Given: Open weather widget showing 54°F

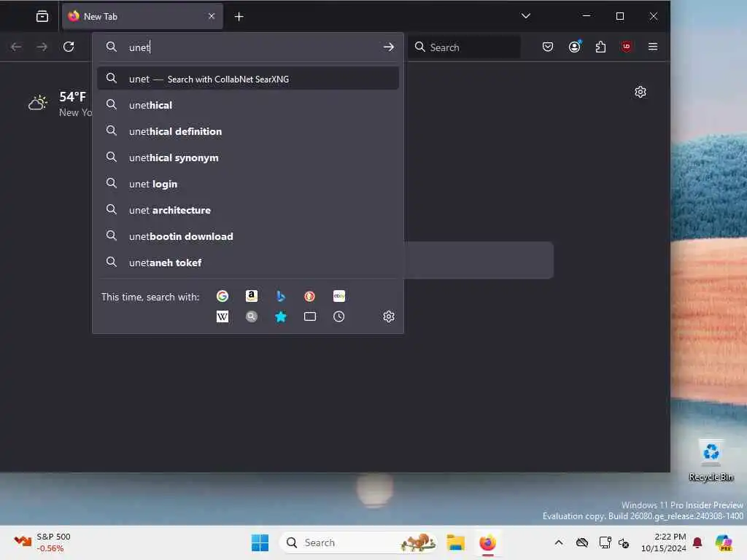Looking at the screenshot, I should 60,104.
